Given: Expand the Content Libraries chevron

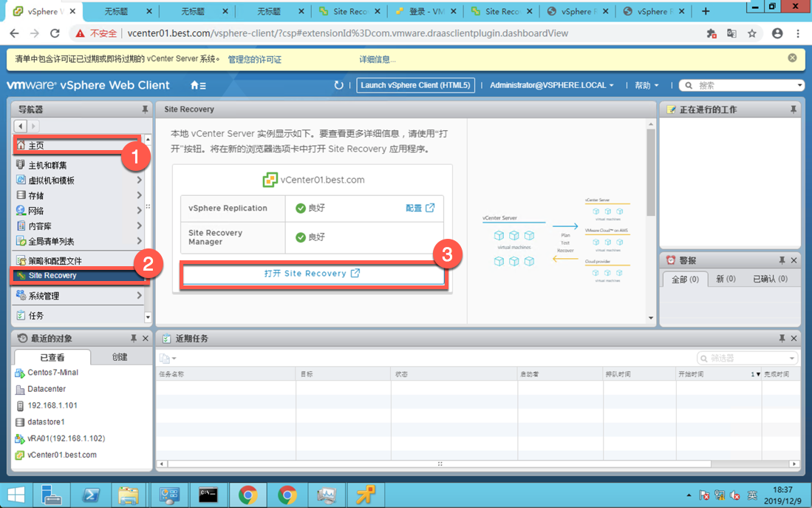Looking at the screenshot, I should coord(139,226).
